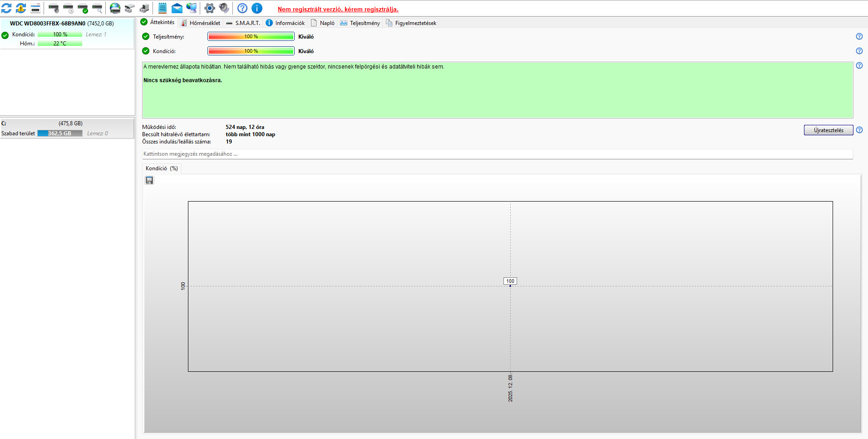The width and height of the screenshot is (868, 439).
Task: Click the toolbar icon showing drive with computer
Action: (144, 8)
